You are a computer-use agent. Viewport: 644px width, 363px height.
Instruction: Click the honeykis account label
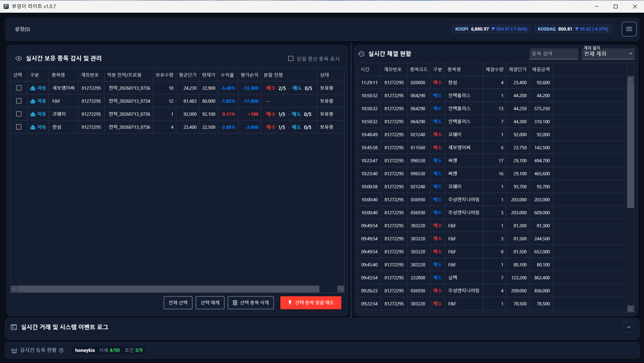pyautogui.click(x=85, y=350)
